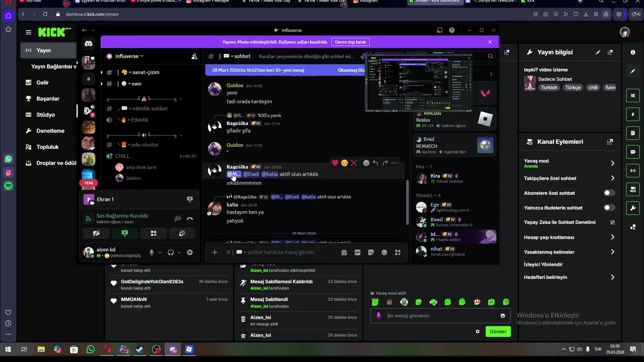Deafen Discord headphones
644x362 pixels.
171,252
